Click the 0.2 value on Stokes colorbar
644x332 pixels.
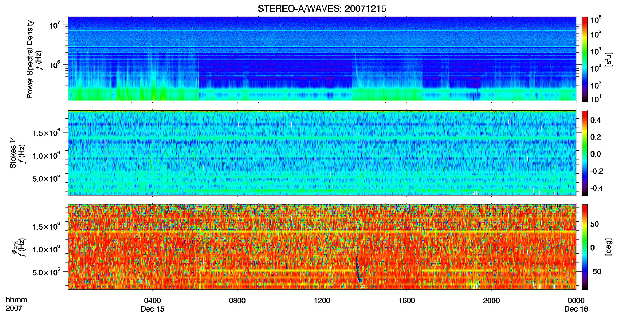[x=595, y=137]
